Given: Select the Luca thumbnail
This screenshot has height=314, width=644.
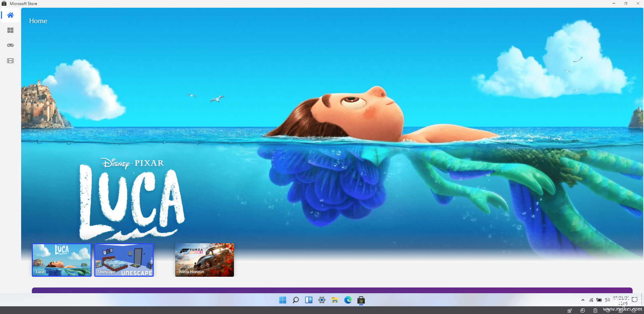Looking at the screenshot, I should (62, 260).
